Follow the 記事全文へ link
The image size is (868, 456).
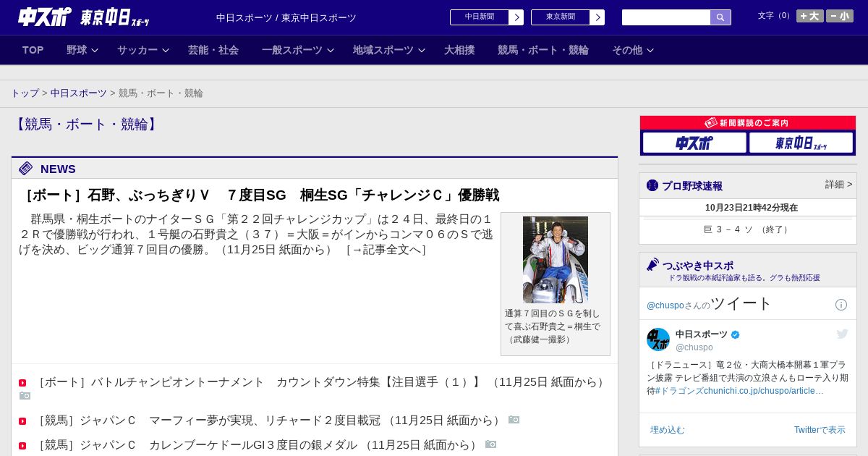click(x=386, y=250)
